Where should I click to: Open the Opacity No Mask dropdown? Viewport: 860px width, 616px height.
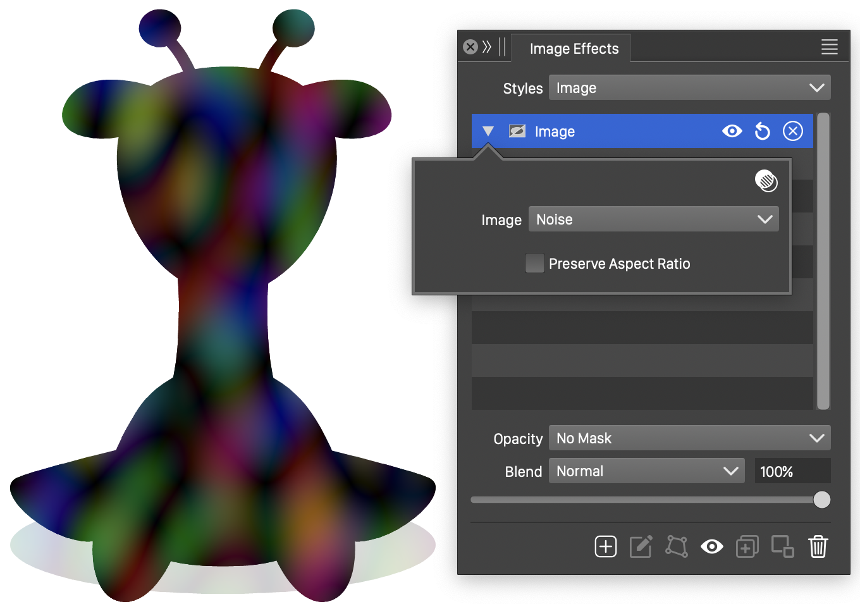689,438
